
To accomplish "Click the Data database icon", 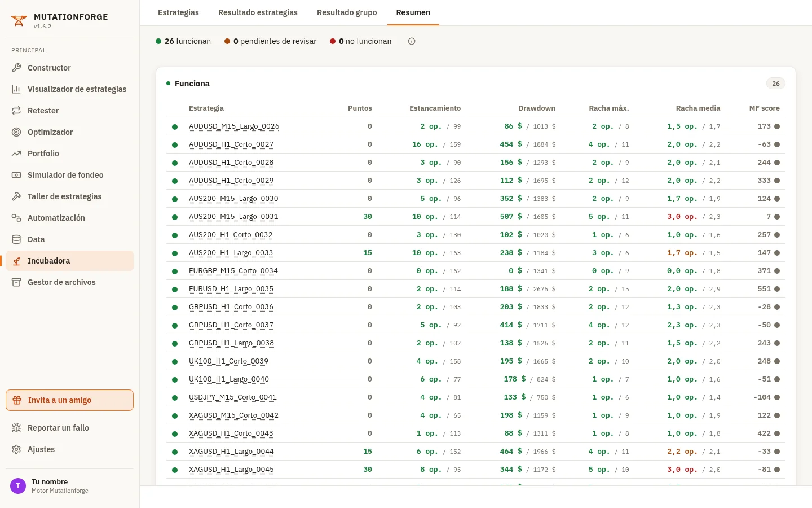I will click(16, 239).
